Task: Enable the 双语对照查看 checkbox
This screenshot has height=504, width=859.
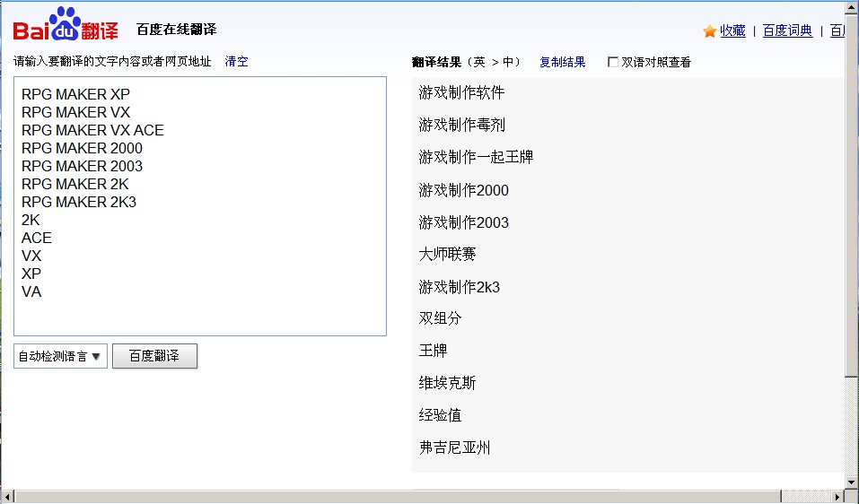Action: pyautogui.click(x=613, y=62)
